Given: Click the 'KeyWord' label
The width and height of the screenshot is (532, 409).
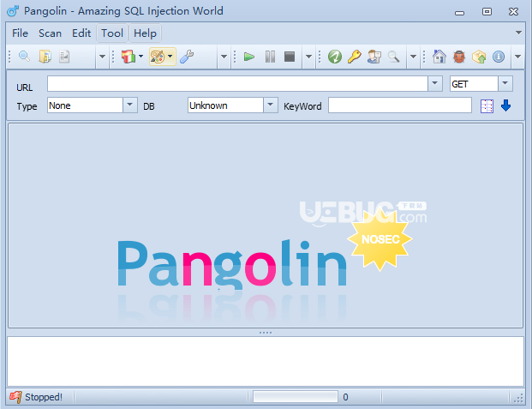Looking at the screenshot, I should 302,106.
